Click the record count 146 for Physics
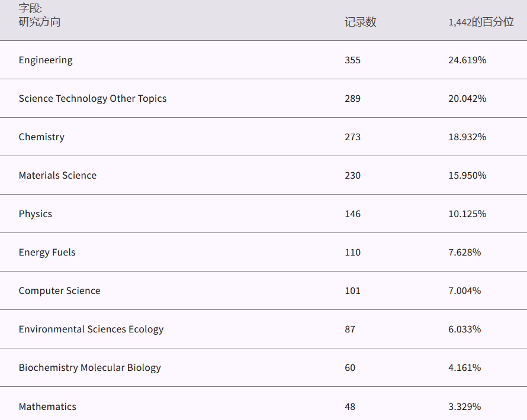 coord(352,214)
